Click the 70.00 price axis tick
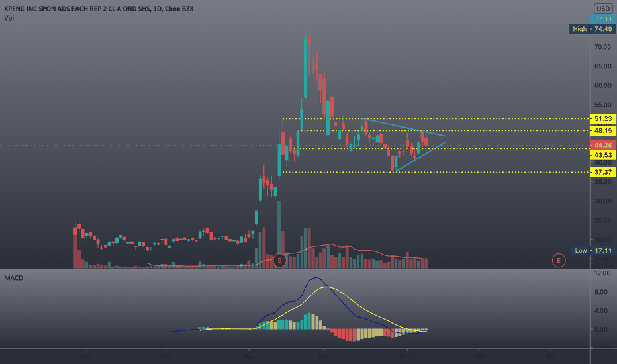Image resolution: width=617 pixels, height=364 pixels. (603, 47)
